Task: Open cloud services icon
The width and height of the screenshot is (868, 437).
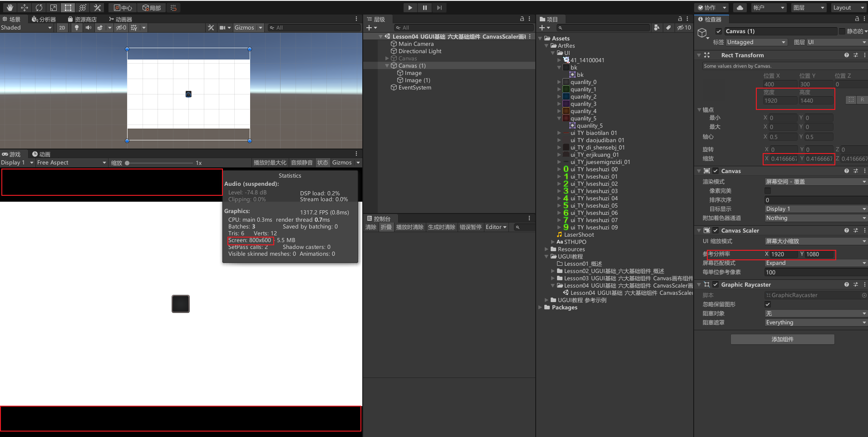Action: [x=740, y=8]
